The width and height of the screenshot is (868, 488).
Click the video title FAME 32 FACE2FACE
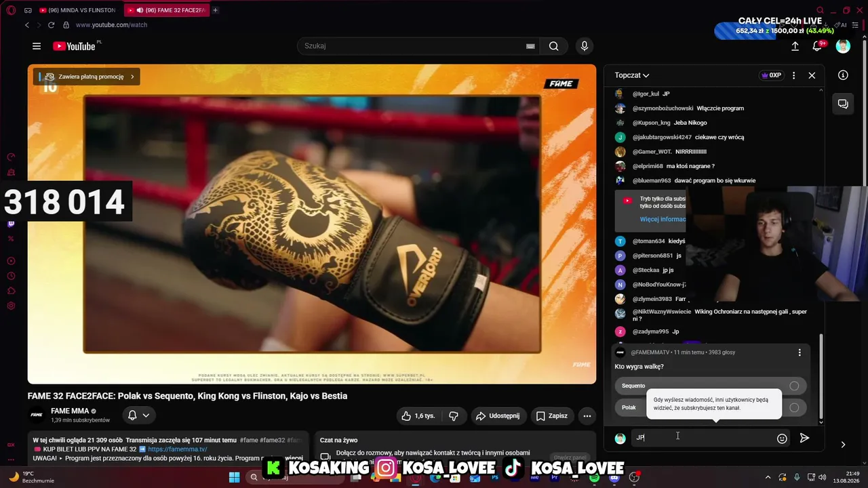[187, 396]
